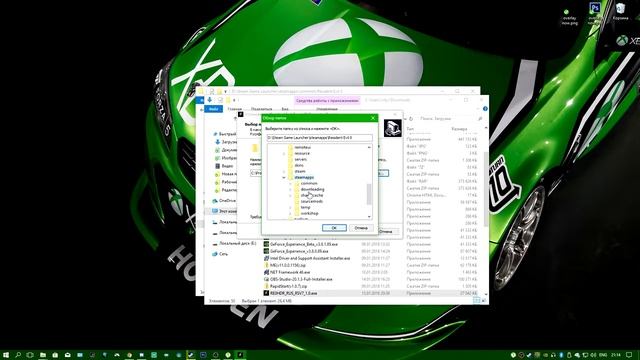Open Task View on the taskbar
Viewport: 640px width, 360px height.
coord(30,355)
